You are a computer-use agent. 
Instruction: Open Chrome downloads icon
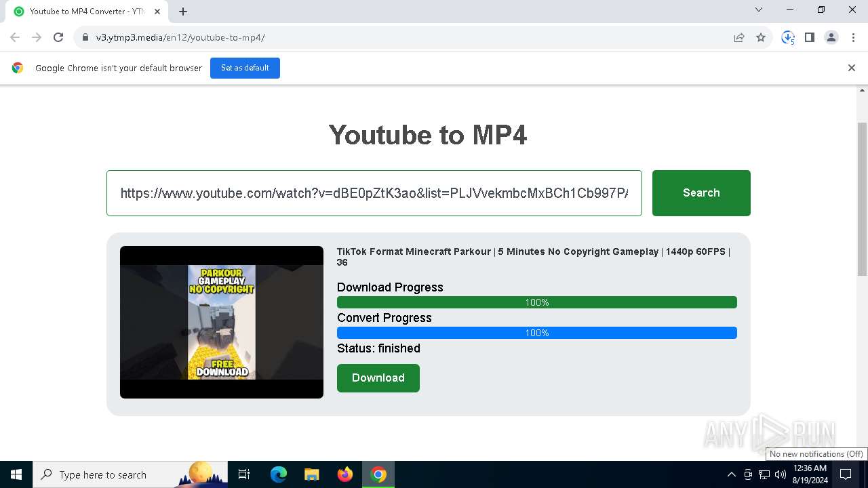tap(788, 37)
